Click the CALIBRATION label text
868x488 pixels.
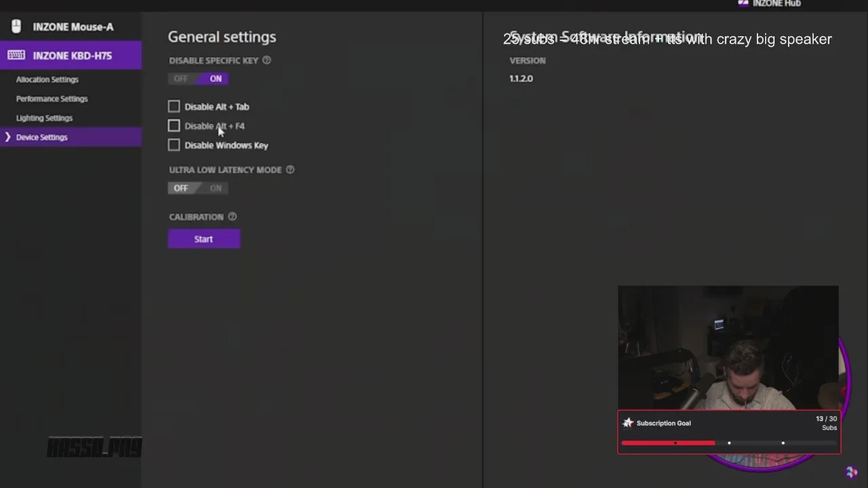click(196, 217)
